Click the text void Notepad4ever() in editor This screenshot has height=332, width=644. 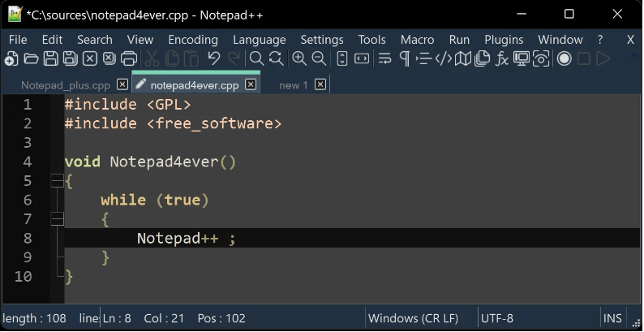click(x=150, y=162)
